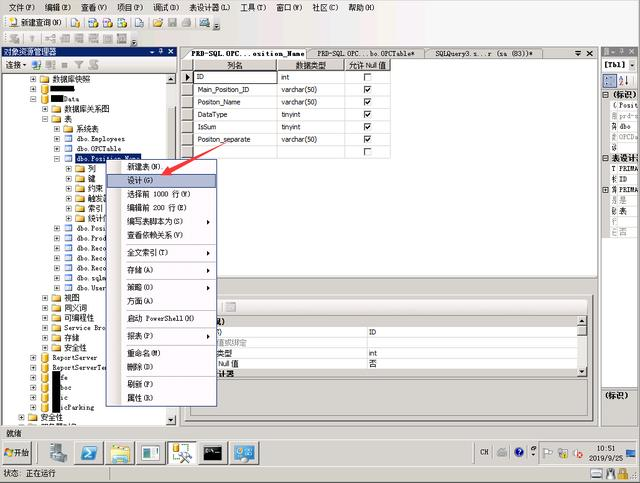Open PowerShell from the Windows taskbar
Image resolution: width=640 pixels, height=483 pixels.
pos(89,453)
